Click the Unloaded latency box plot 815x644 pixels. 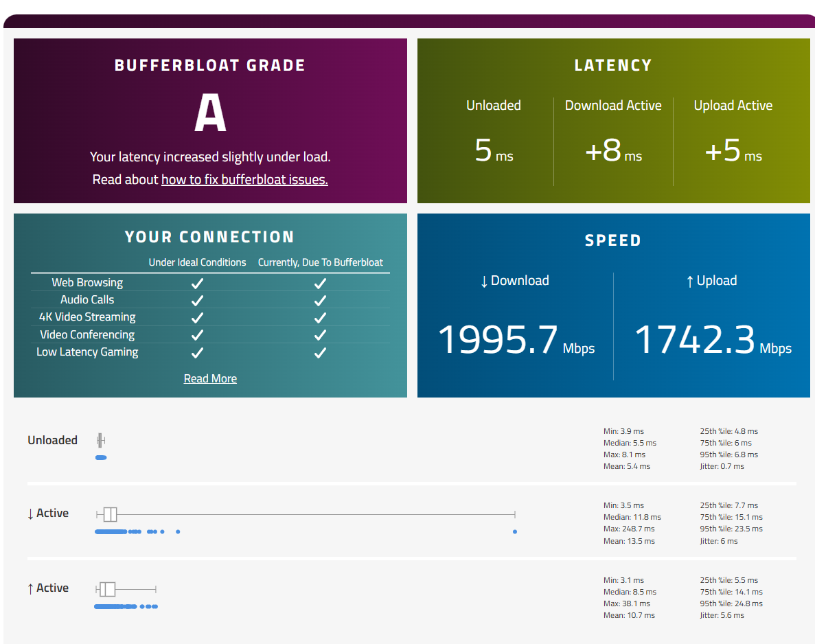(x=101, y=440)
